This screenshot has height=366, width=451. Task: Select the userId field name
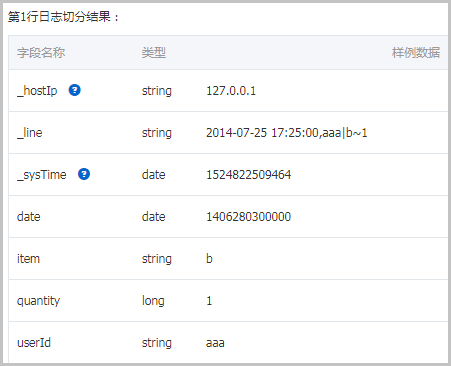34,343
